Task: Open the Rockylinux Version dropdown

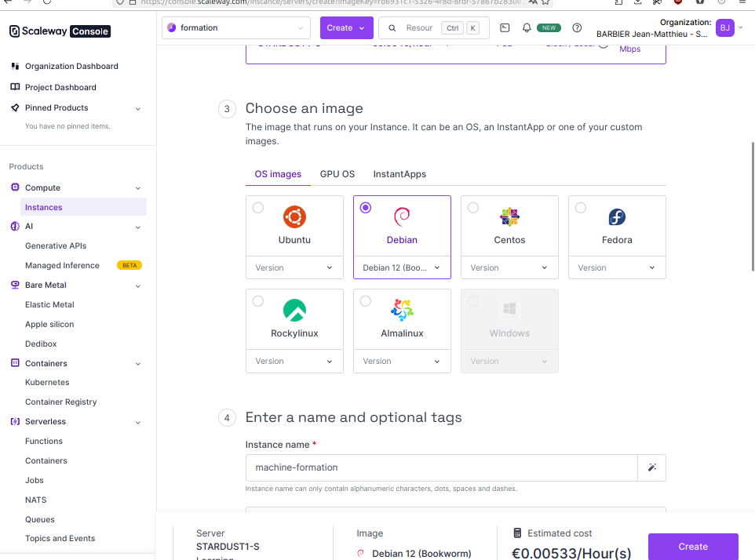Action: pyautogui.click(x=294, y=362)
